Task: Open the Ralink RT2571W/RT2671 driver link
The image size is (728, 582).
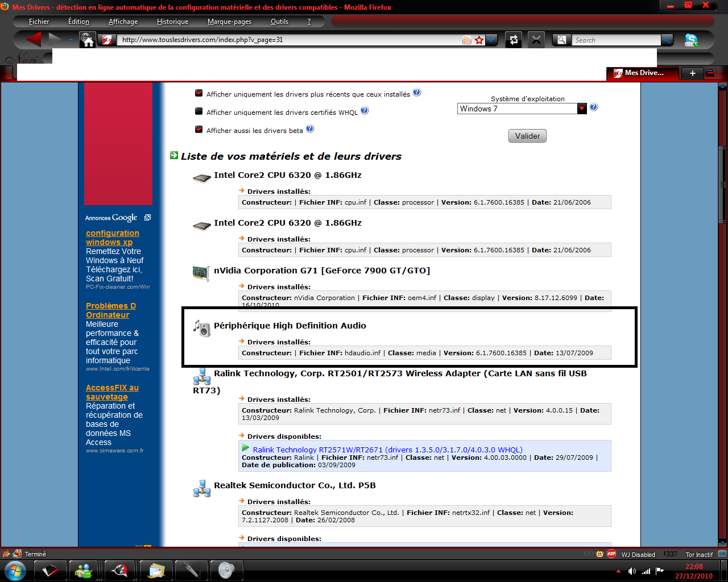Action: tap(387, 450)
